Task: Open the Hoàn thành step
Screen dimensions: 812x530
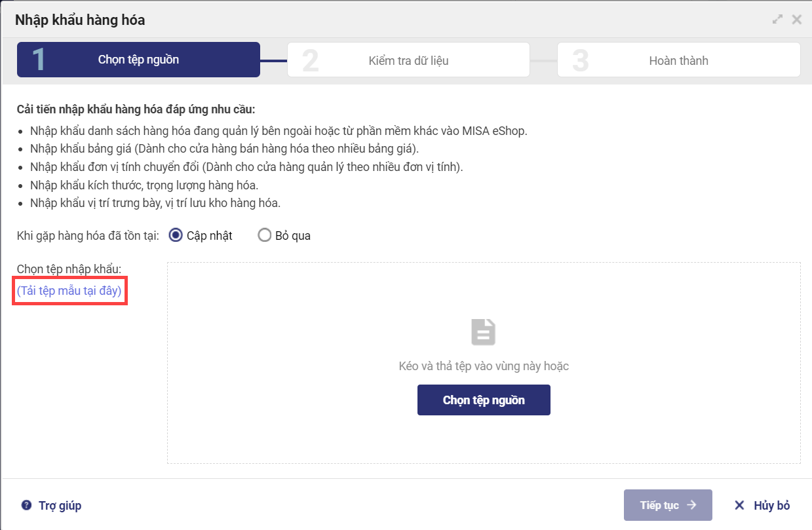Action: pos(678,60)
